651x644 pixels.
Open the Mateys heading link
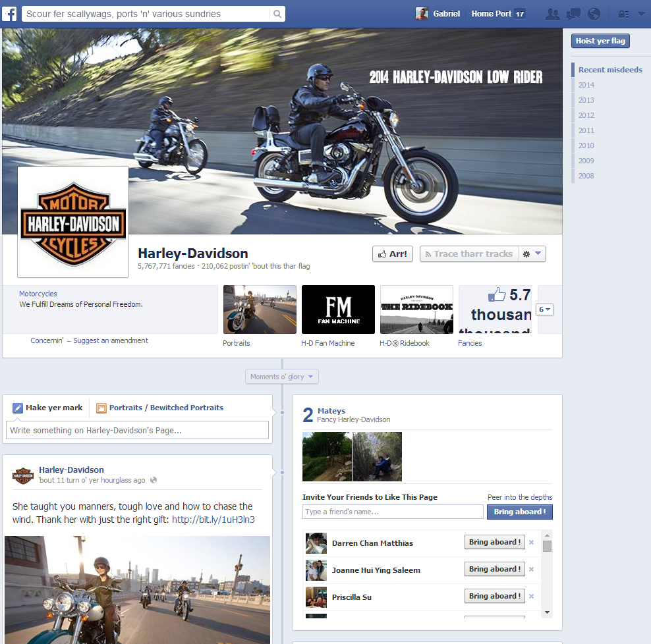pyautogui.click(x=331, y=411)
